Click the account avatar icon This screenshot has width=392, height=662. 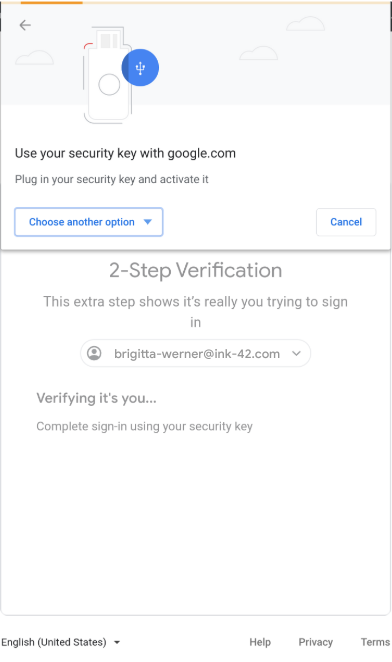click(x=94, y=353)
